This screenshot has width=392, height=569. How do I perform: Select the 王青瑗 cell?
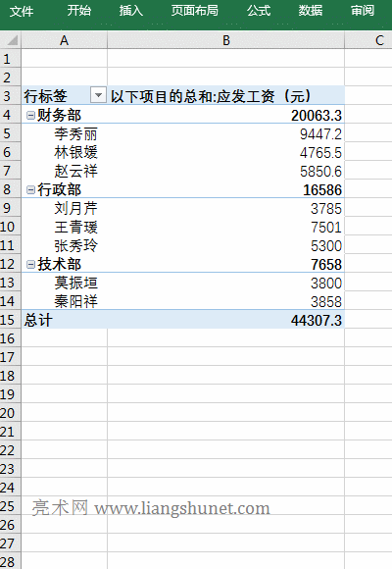64,227
